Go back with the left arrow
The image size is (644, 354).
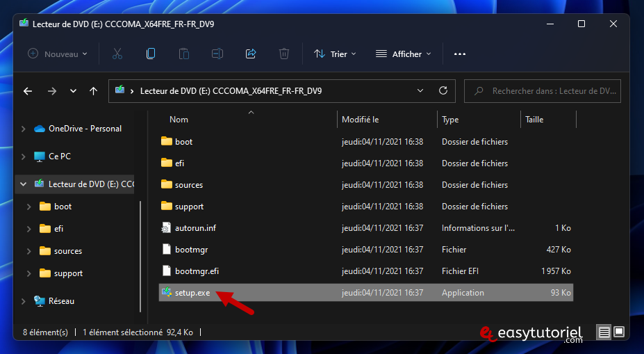[28, 91]
